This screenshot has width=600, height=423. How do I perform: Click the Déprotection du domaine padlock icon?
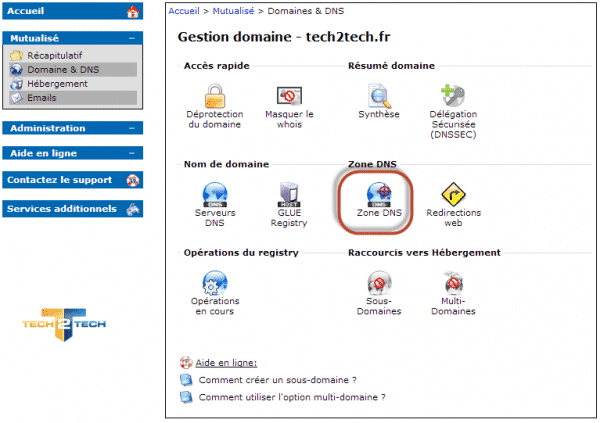(214, 97)
